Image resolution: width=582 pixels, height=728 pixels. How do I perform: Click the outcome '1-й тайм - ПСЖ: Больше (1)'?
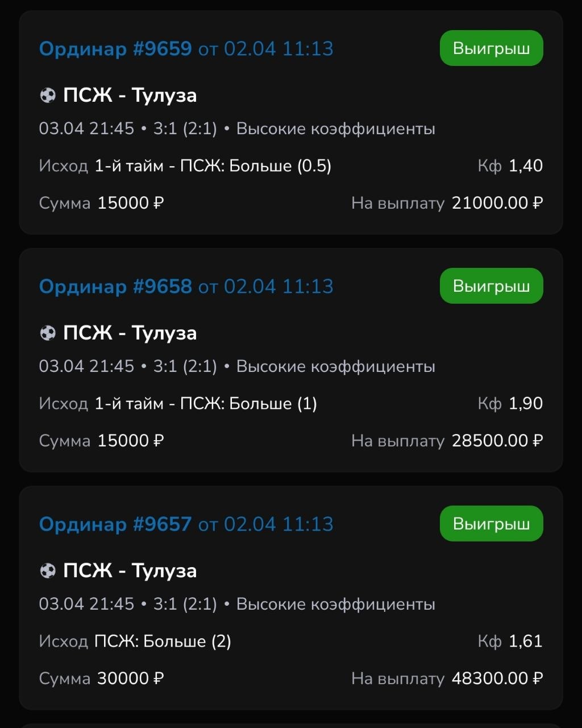tap(206, 404)
